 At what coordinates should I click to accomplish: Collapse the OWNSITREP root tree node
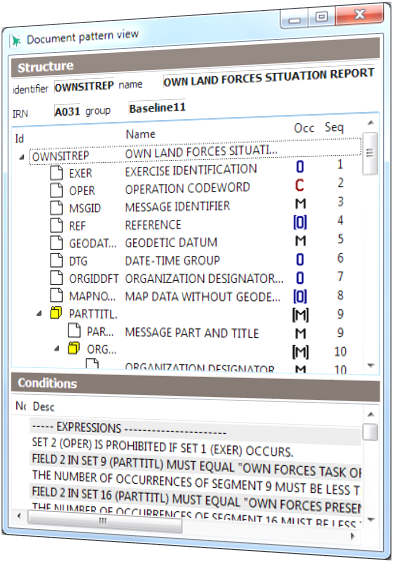(x=22, y=157)
